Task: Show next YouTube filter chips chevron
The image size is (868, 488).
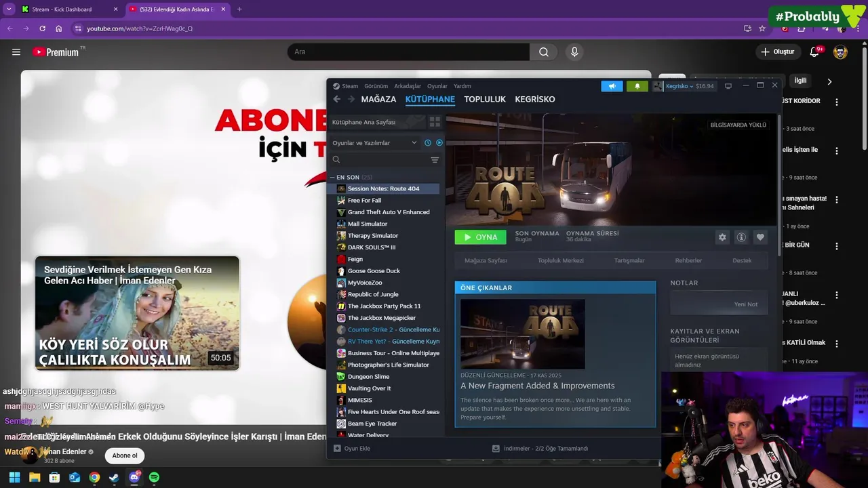Action: [829, 81]
